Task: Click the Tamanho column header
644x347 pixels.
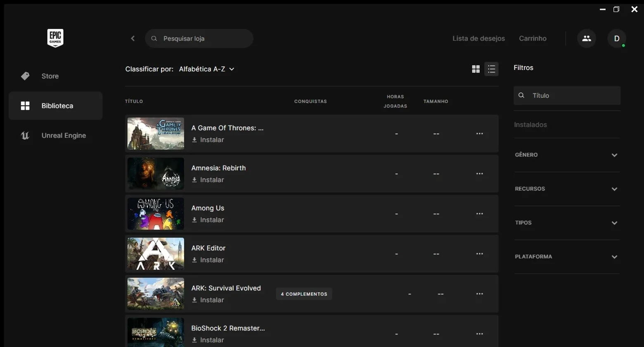Action: click(x=436, y=102)
